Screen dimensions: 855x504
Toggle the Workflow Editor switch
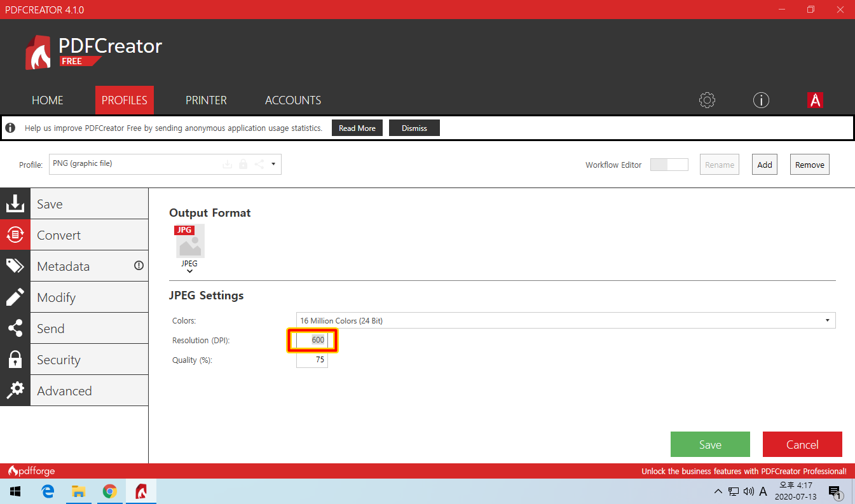pos(669,165)
